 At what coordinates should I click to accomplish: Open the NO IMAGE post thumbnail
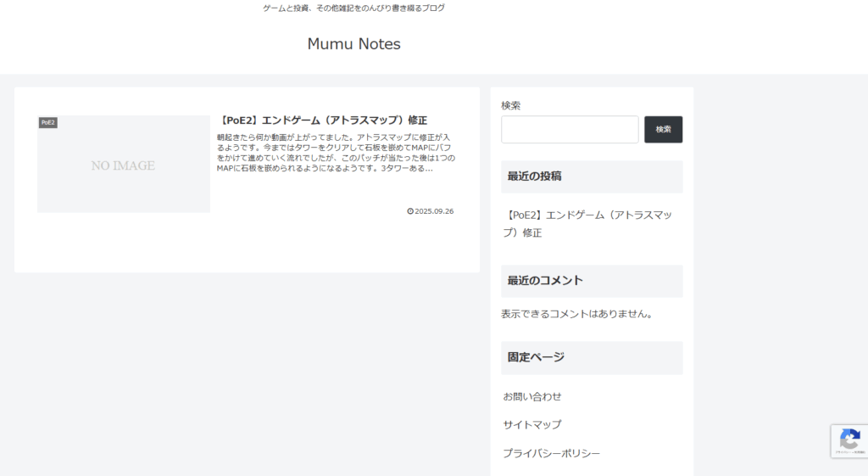124,165
